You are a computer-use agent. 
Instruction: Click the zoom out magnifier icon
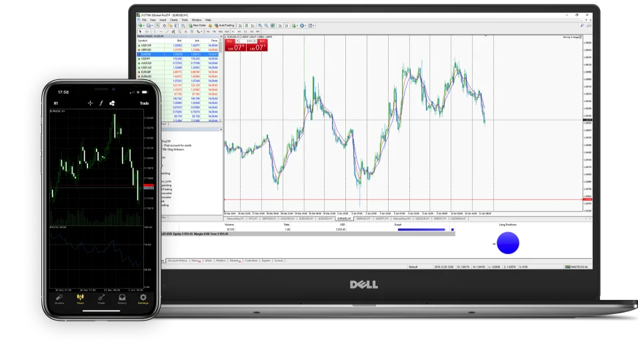266,25
